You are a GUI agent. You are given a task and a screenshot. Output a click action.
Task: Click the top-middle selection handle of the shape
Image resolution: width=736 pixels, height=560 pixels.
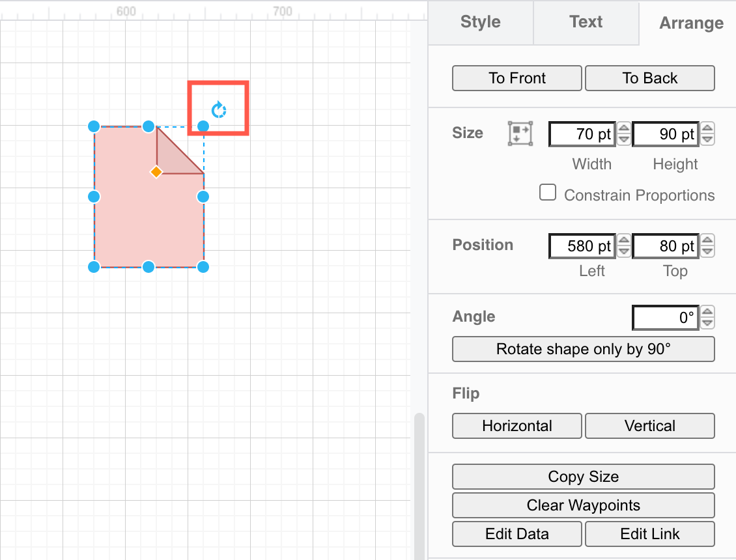click(149, 126)
